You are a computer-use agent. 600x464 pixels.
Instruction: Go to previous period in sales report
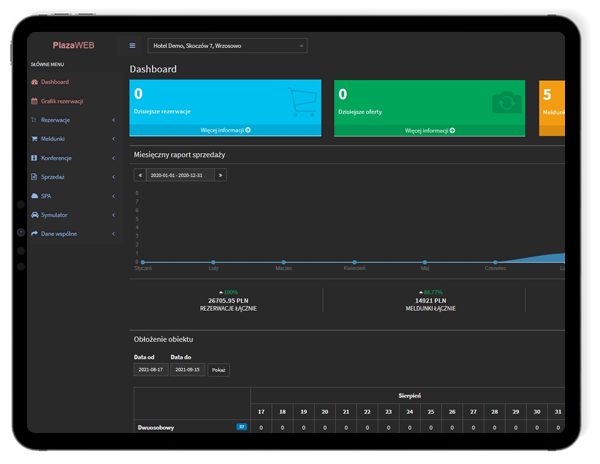(x=140, y=175)
